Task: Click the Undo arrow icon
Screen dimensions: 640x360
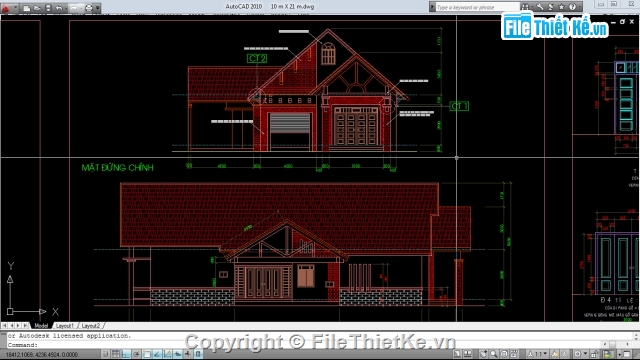Action: pos(59,8)
